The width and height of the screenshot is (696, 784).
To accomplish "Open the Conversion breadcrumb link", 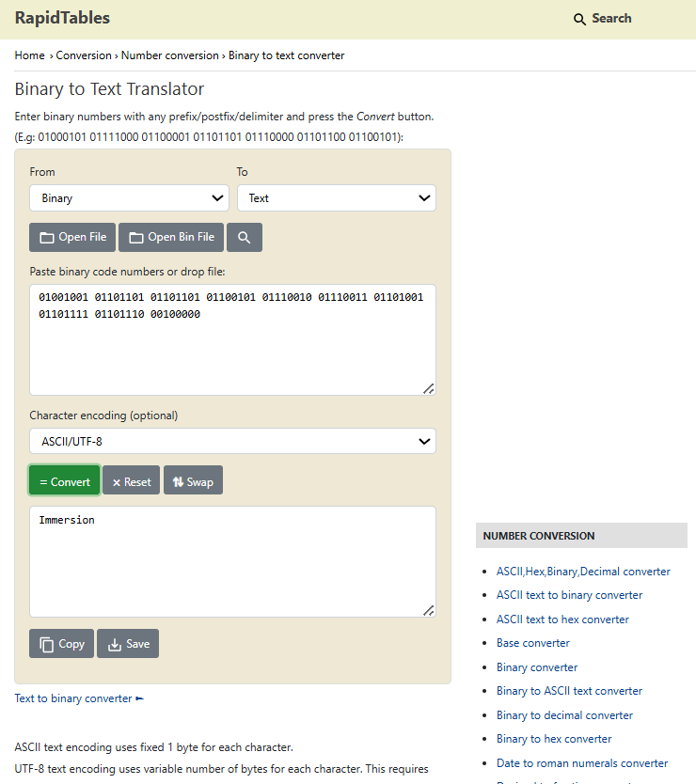I will [84, 55].
